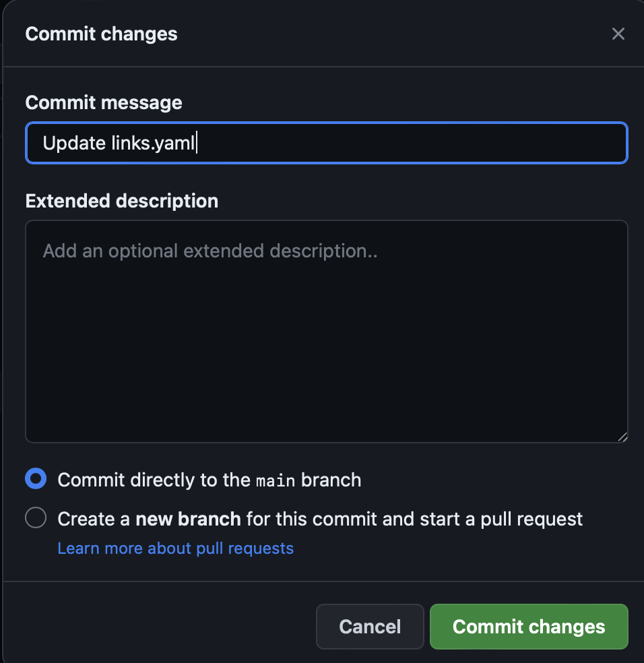Click the Extended description text area
644x663 pixels.
pyautogui.click(x=326, y=337)
